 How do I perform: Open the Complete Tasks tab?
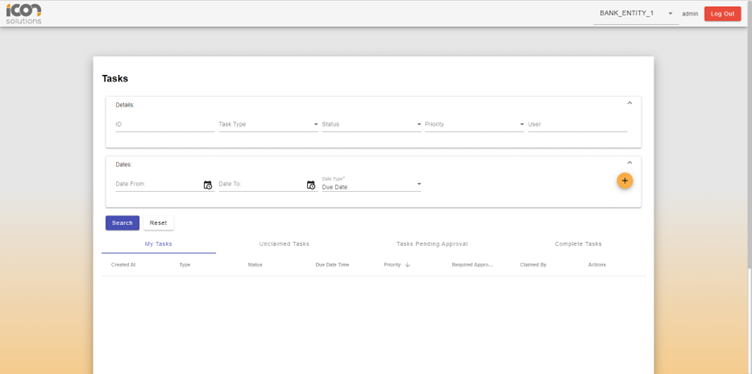click(x=578, y=244)
